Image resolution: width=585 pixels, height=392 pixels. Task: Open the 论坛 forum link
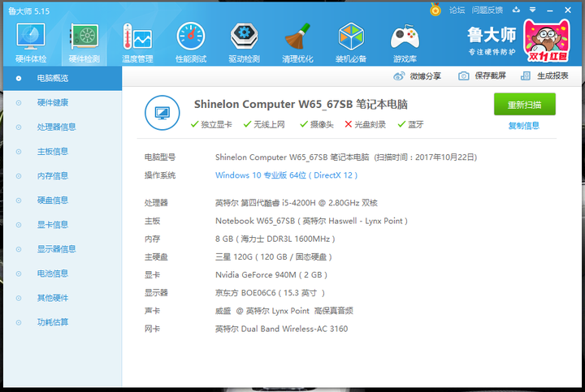tap(457, 11)
